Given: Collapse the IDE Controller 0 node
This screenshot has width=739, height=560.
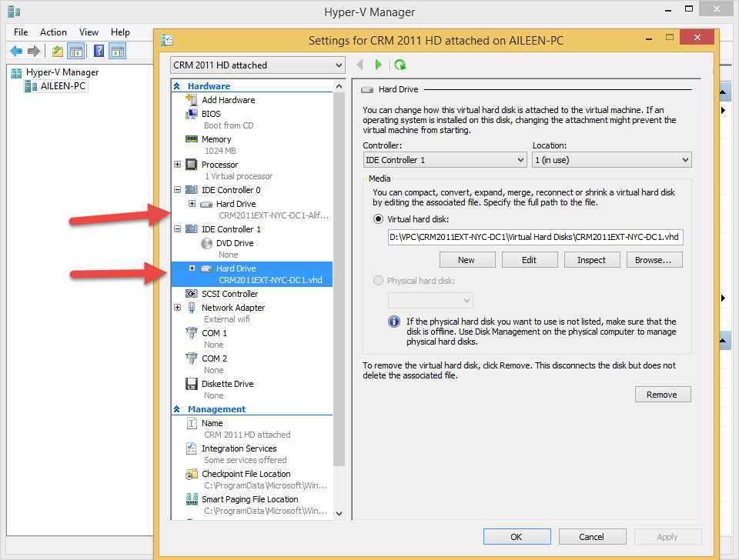Looking at the screenshot, I should [177, 190].
